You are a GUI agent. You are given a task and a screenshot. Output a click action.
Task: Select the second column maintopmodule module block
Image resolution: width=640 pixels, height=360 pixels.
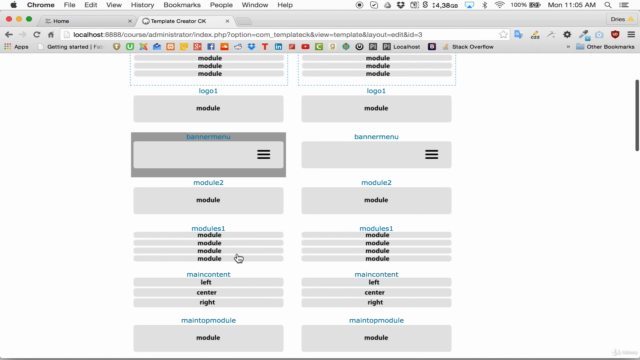[x=376, y=338]
